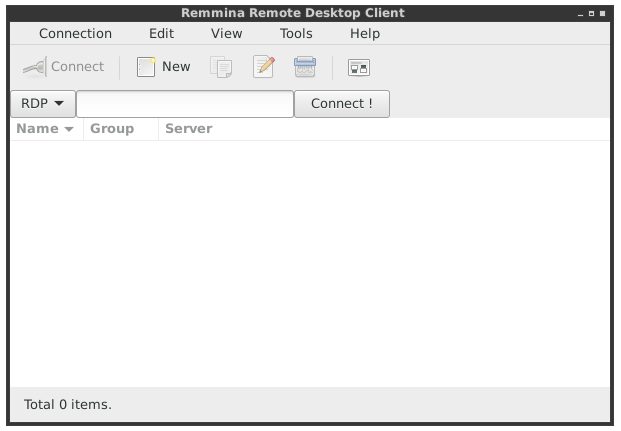Open the Tools menu
Screen dimensions: 621x431
(296, 34)
